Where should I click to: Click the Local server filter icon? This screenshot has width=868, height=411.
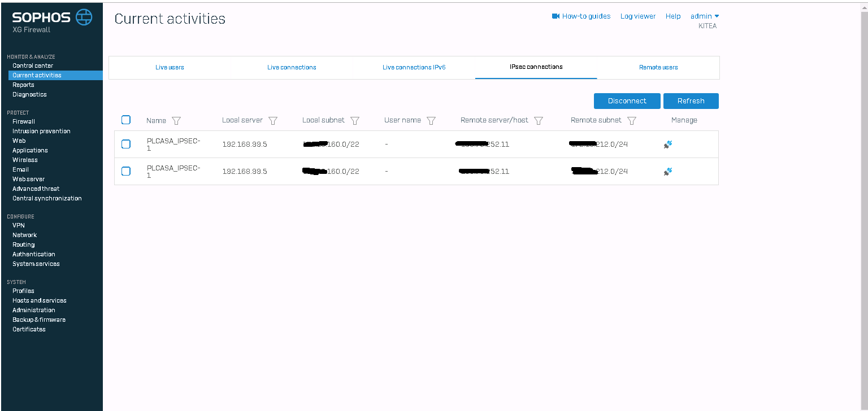(x=273, y=121)
